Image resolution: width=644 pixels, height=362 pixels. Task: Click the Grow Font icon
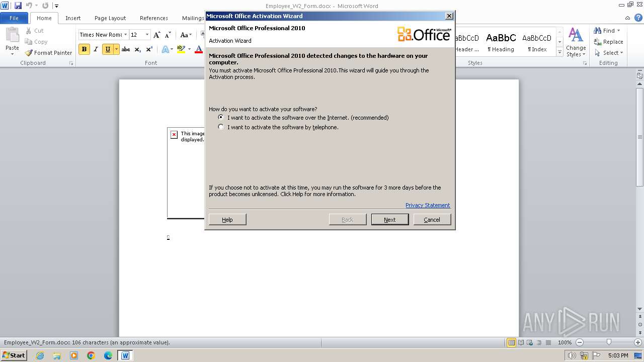tap(157, 35)
